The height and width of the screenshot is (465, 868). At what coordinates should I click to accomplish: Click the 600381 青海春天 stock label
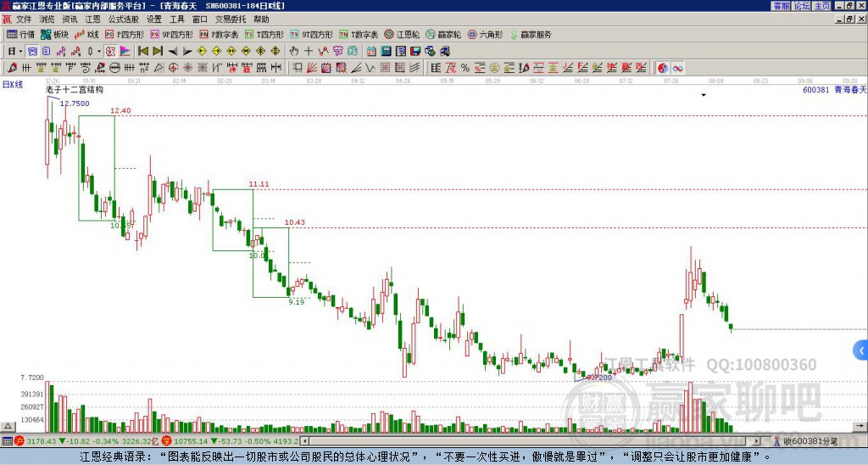(x=835, y=89)
